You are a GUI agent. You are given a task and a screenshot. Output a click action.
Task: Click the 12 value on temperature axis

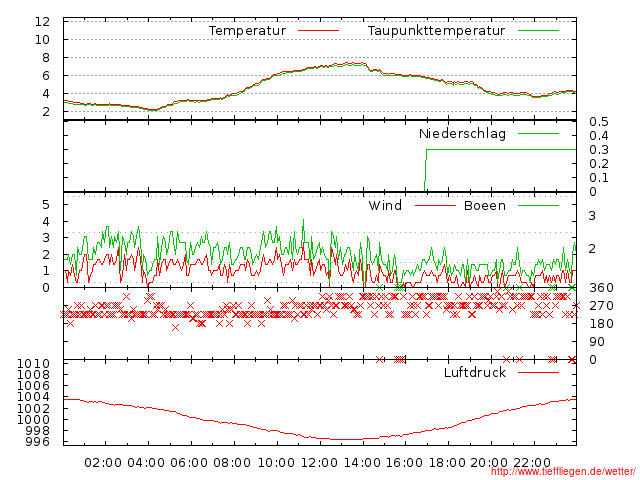coord(42,22)
